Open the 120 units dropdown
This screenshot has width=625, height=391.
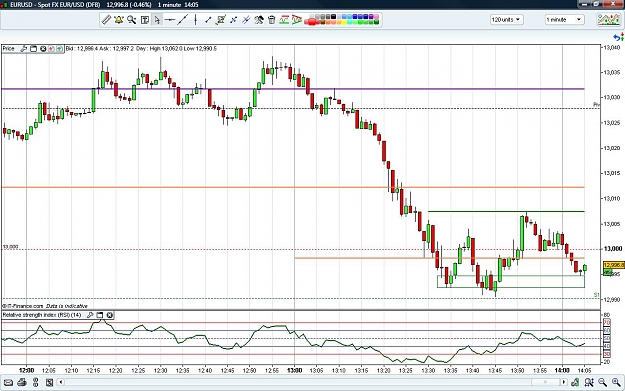point(506,20)
